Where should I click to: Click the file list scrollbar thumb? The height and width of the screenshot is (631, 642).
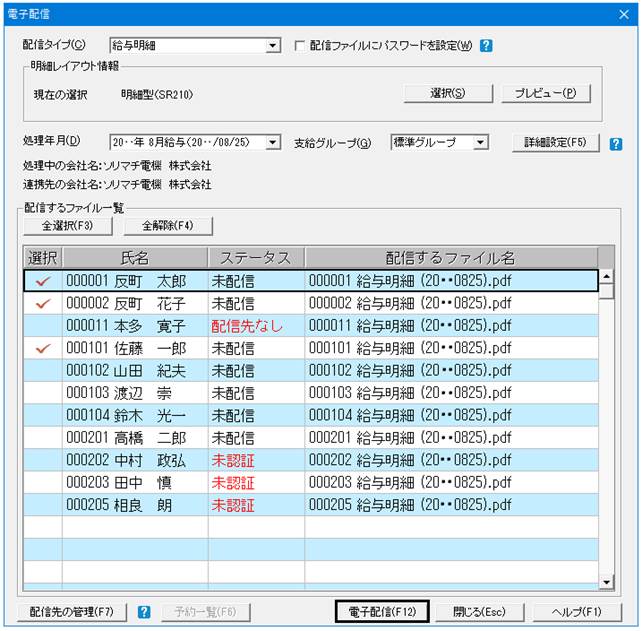point(606,292)
